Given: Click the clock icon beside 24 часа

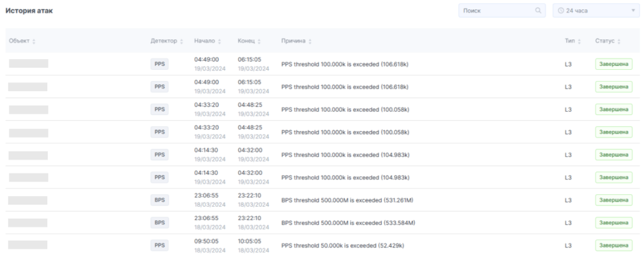Looking at the screenshot, I should pos(561,11).
